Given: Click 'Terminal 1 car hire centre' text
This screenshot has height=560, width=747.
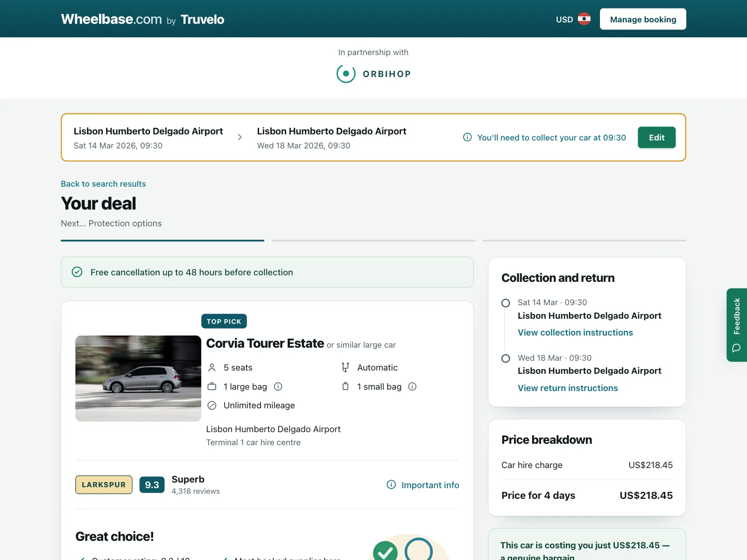Looking at the screenshot, I should click(x=254, y=443).
